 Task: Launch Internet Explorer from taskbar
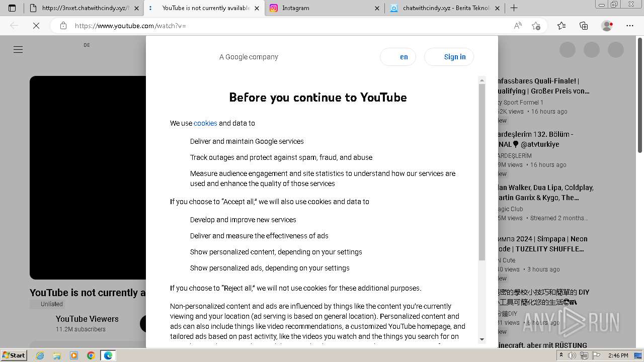tap(40, 355)
